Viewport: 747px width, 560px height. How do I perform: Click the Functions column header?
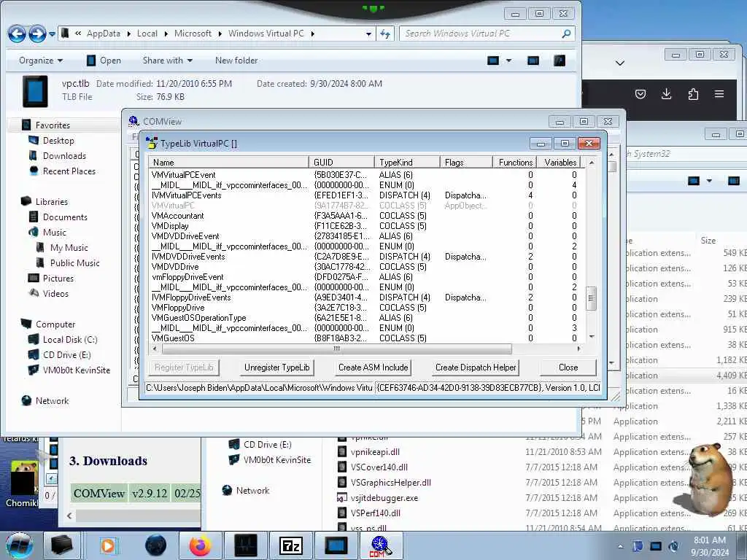(x=514, y=163)
